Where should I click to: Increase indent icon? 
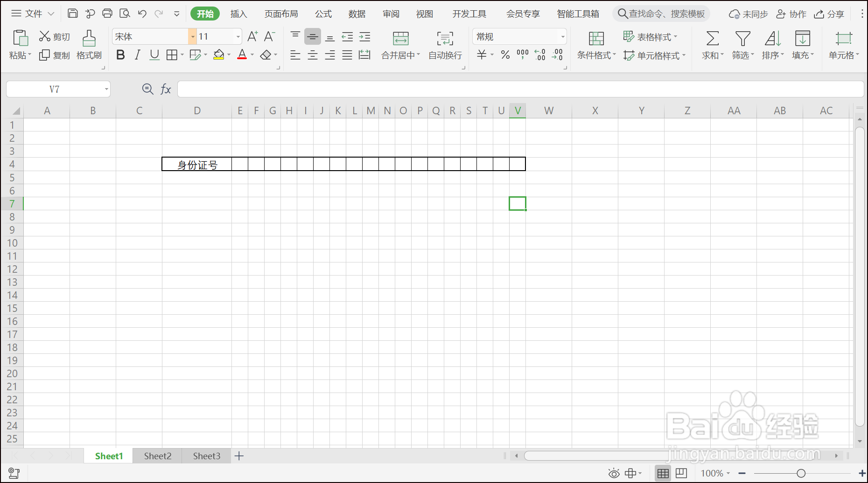click(x=364, y=36)
